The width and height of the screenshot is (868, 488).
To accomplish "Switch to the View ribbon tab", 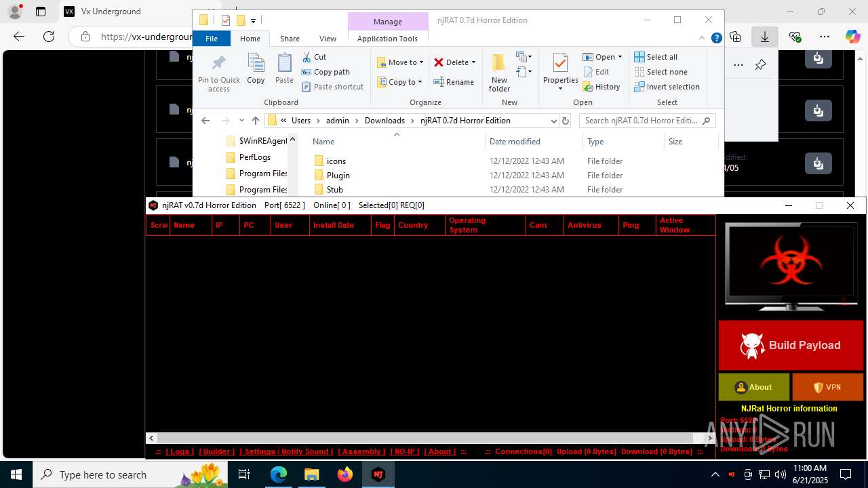I will pyautogui.click(x=328, y=39).
